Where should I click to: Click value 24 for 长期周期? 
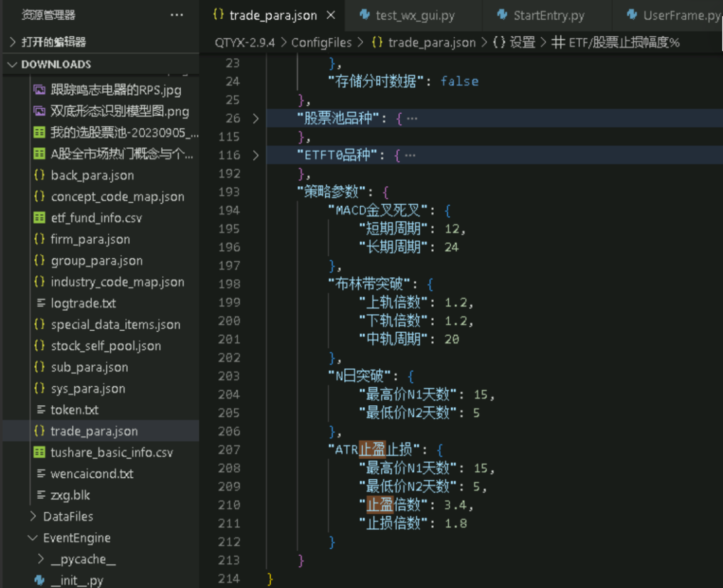[x=452, y=248]
